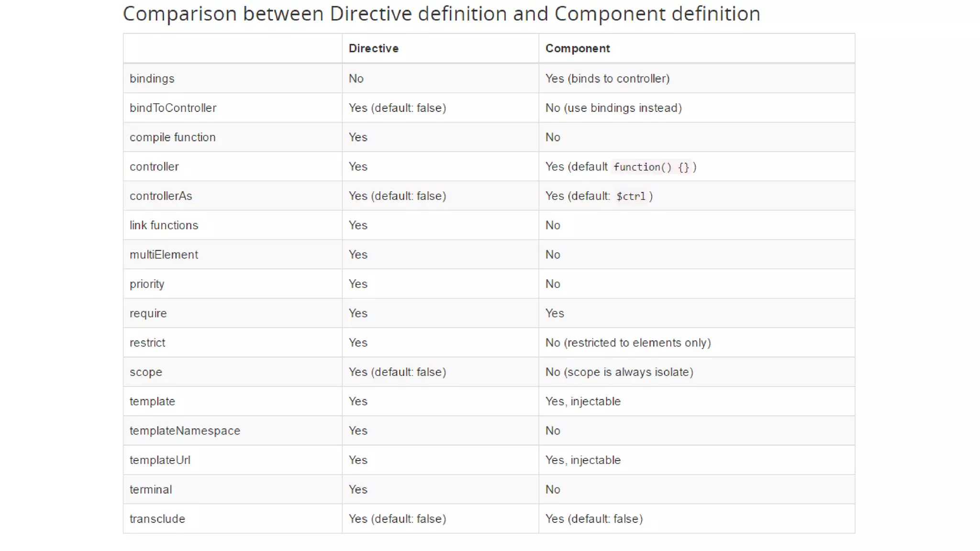This screenshot has height=551, width=980.
Task: Click the terminal row label
Action: coord(151,490)
